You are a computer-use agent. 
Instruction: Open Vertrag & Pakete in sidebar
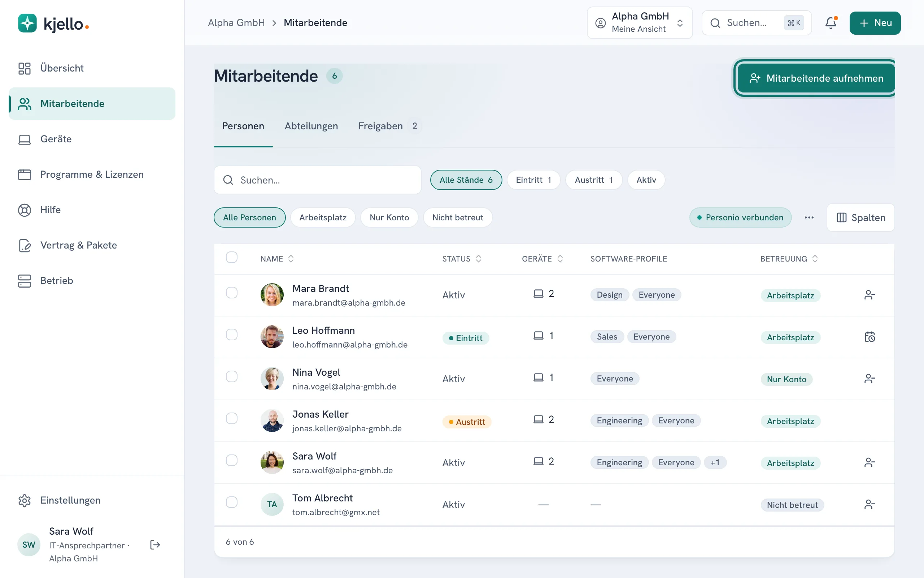[92, 245]
